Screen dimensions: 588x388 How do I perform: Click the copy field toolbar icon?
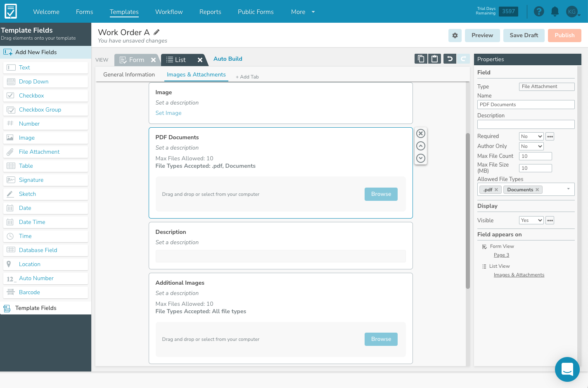click(421, 59)
